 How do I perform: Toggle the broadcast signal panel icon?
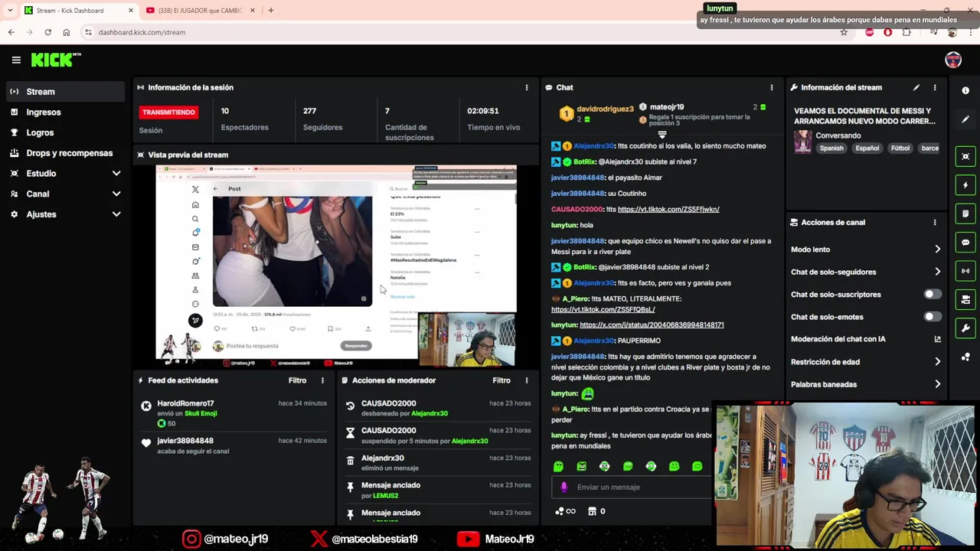click(x=965, y=271)
